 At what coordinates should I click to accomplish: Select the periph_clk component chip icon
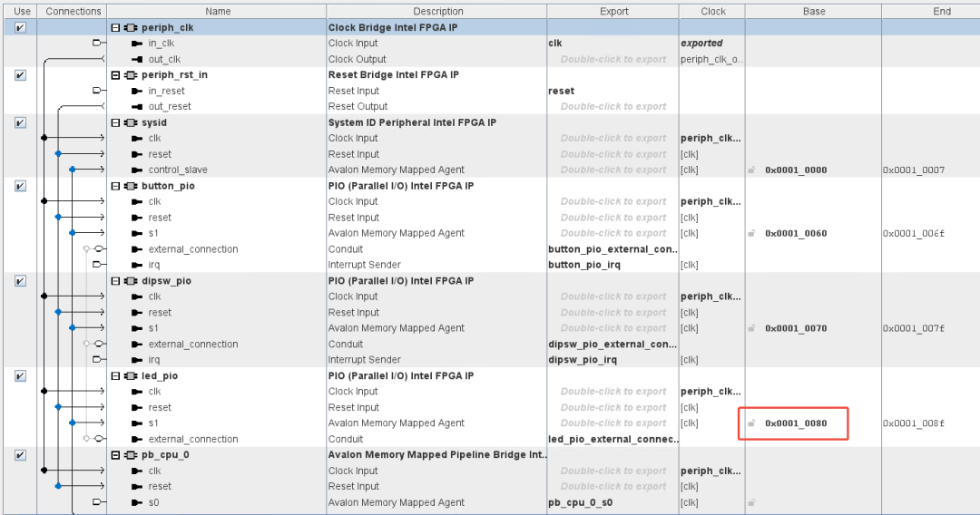coord(131,27)
